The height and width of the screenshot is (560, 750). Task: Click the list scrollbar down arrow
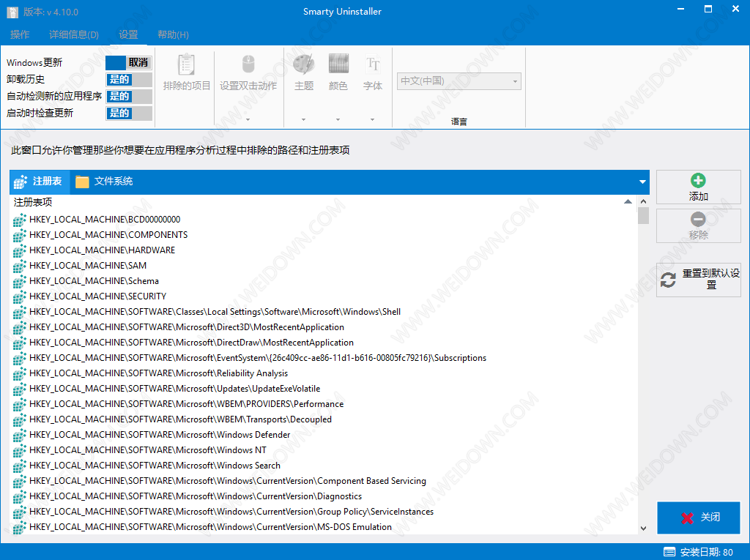643,528
